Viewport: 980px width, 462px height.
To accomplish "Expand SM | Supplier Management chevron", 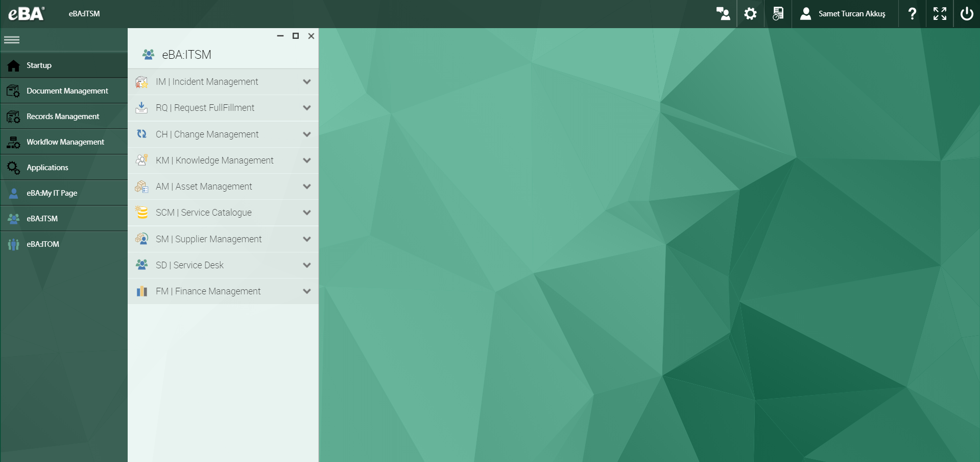I will coord(307,239).
